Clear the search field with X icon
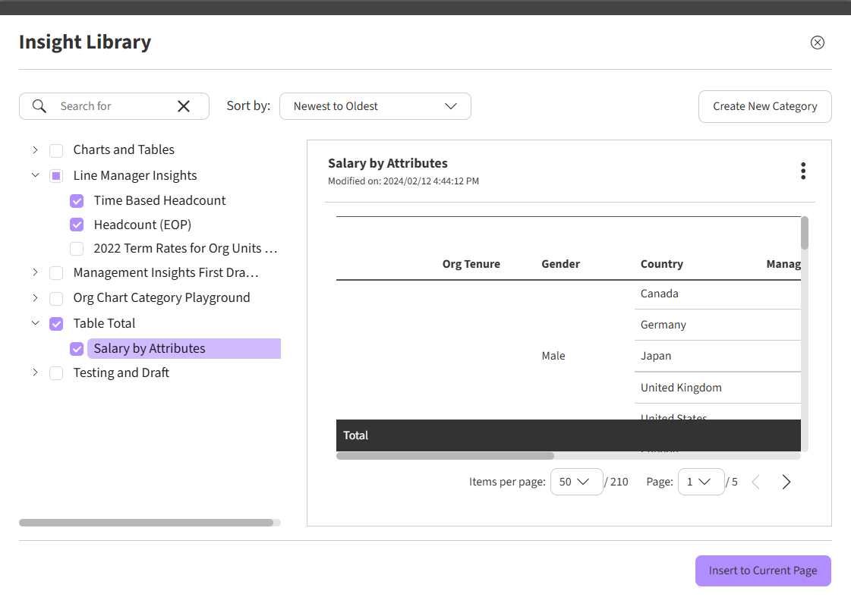This screenshot has height=616, width=851. tap(184, 106)
